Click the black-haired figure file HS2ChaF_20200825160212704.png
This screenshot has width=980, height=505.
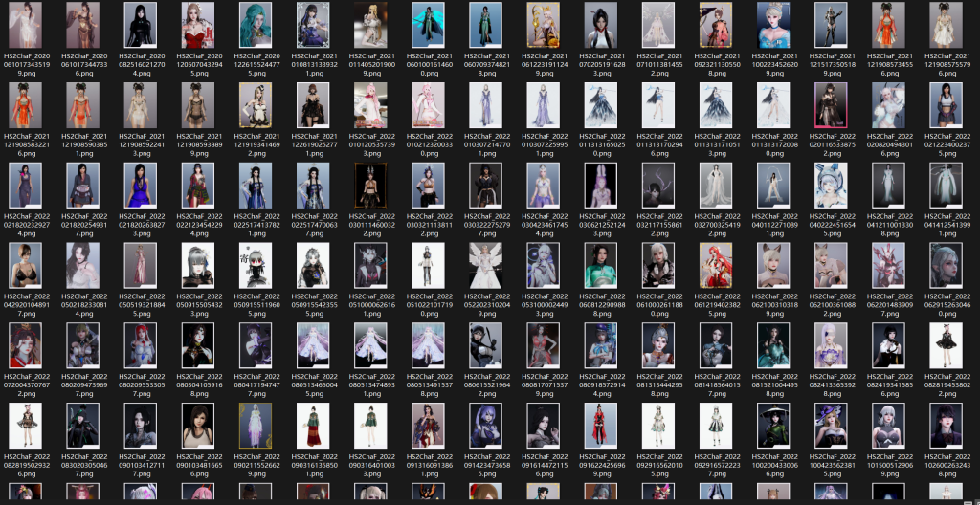(141, 26)
